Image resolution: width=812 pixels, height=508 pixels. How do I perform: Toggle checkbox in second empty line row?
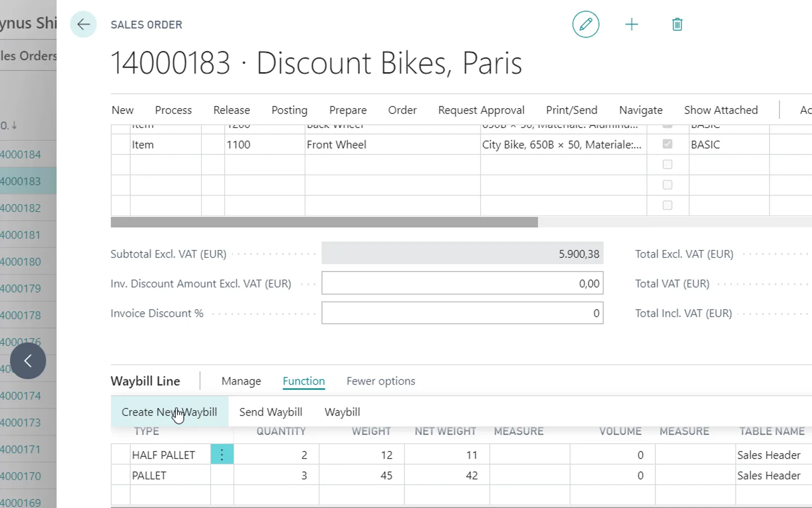click(667, 185)
